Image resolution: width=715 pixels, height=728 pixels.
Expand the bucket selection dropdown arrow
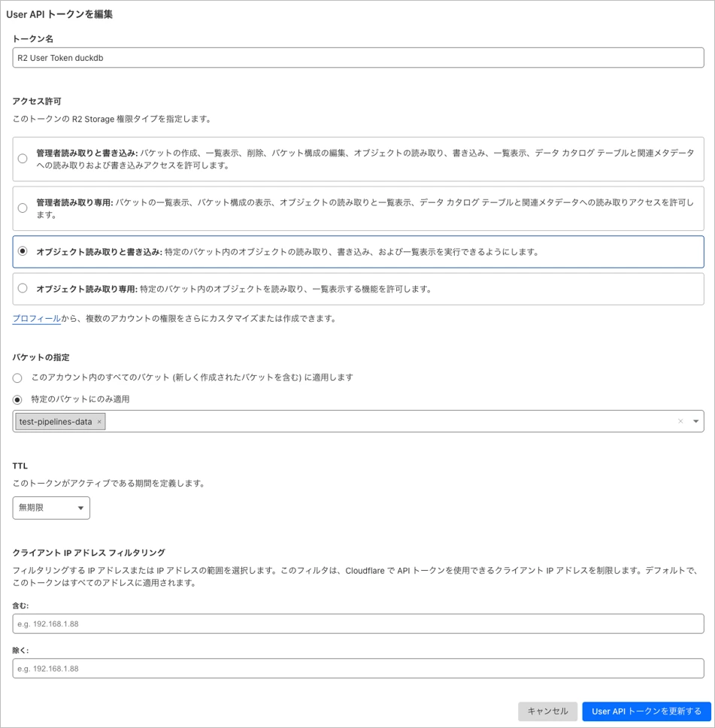695,422
